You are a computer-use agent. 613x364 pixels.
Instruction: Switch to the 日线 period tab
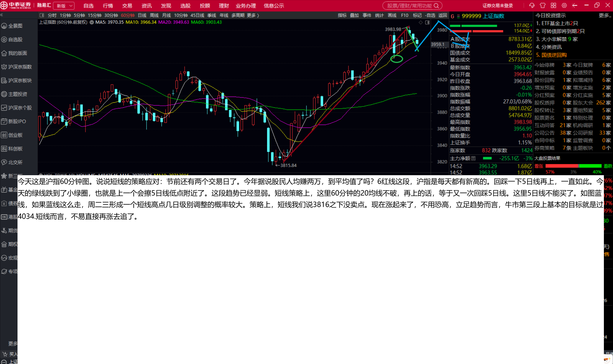[142, 15]
